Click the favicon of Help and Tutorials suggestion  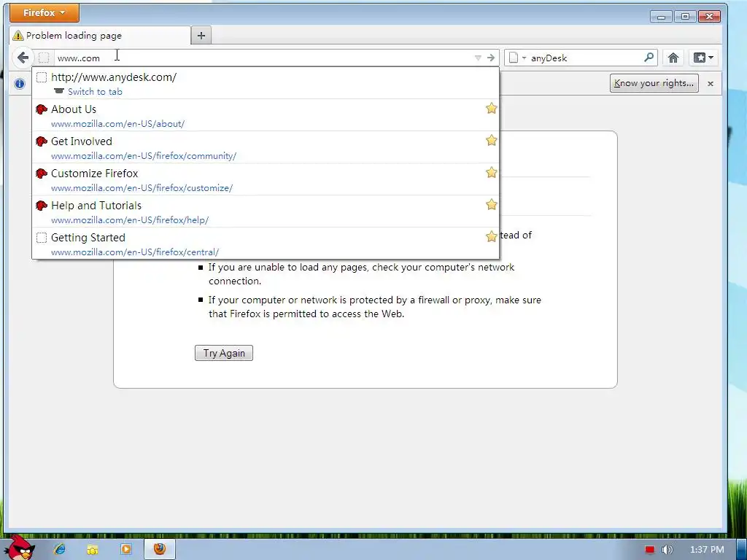coord(42,205)
